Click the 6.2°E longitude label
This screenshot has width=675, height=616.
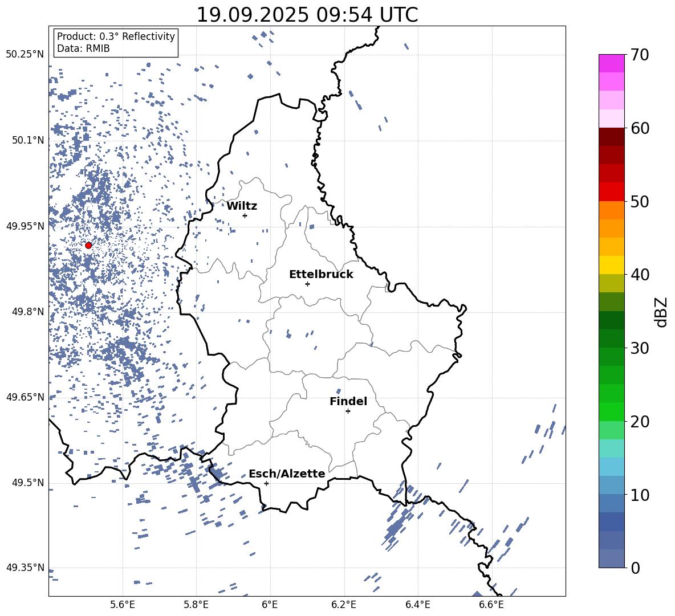[x=344, y=605]
